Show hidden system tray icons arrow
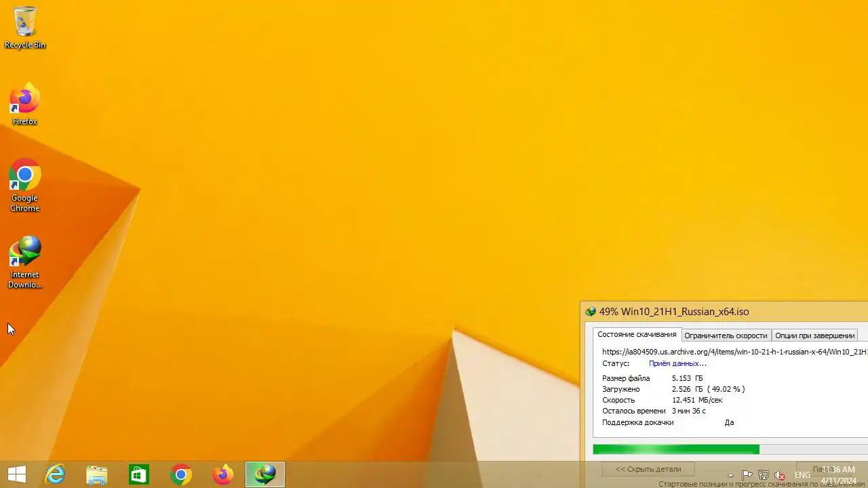 click(730, 475)
